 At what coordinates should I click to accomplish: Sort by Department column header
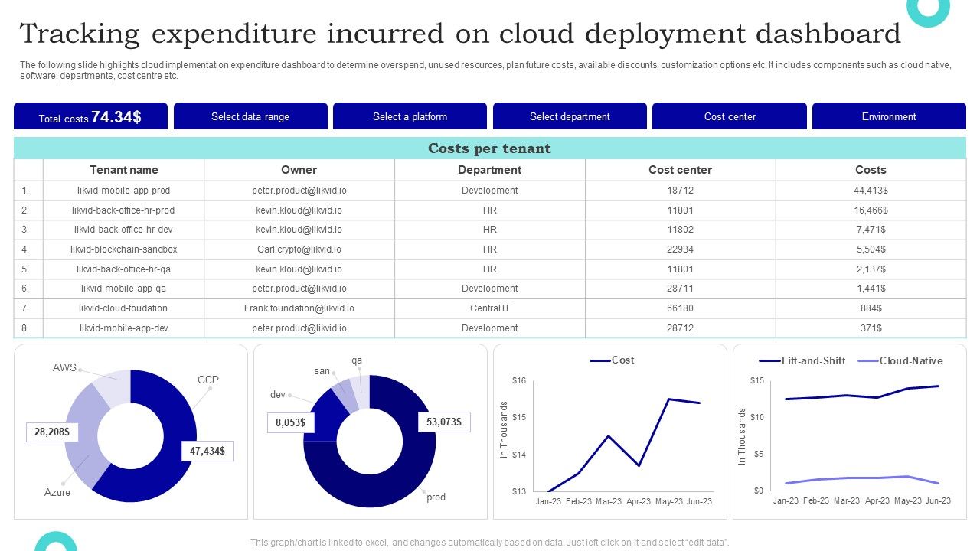click(489, 170)
